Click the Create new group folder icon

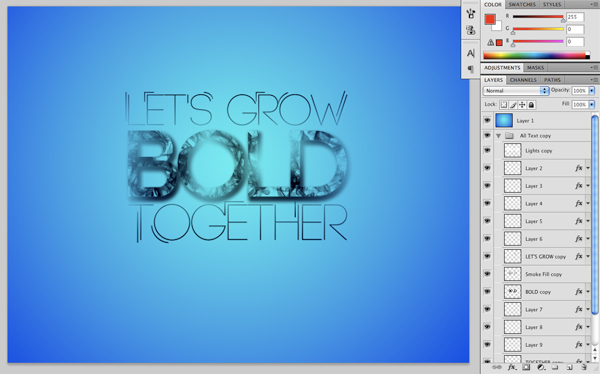coord(555,367)
